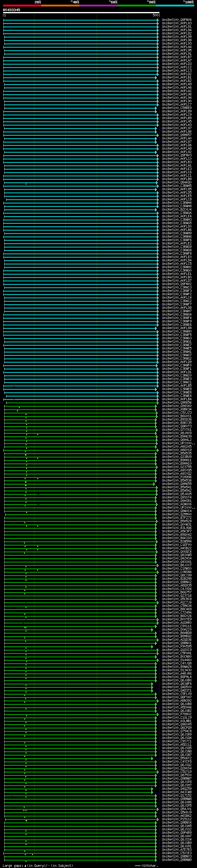197x868 pixels.
Task: Click the white query sequence ruler bar
Action: (81, 12)
